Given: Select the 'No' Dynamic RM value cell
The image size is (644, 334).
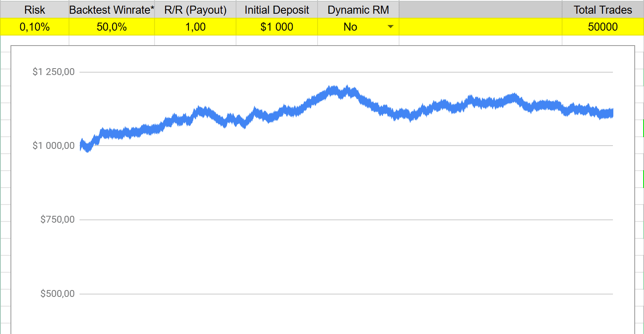Looking at the screenshot, I should tap(350, 27).
